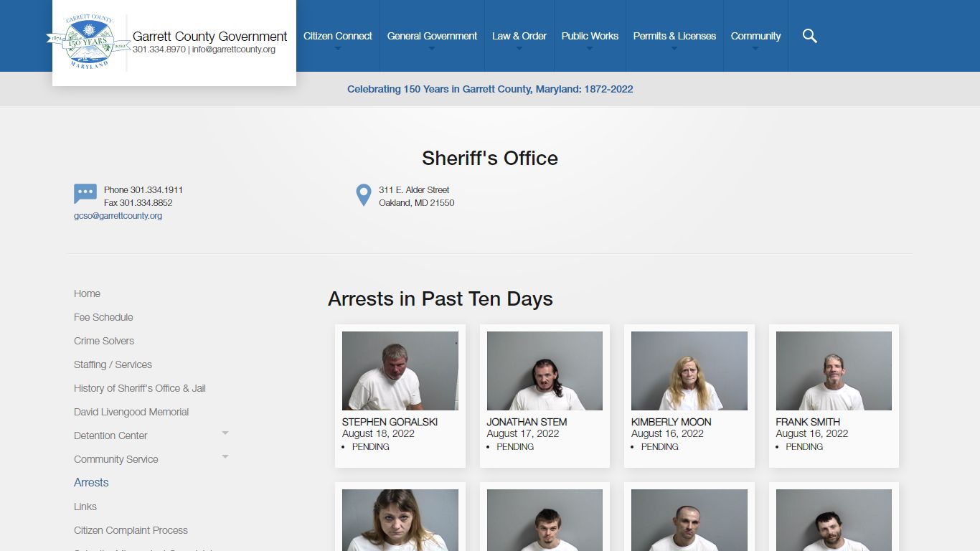
Task: Open Frank Smith's mugshot photo
Action: pos(834,371)
